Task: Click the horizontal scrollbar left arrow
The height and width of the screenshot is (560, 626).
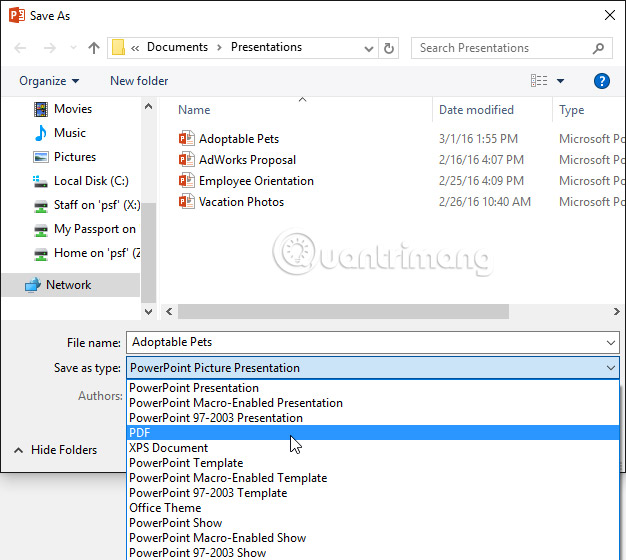Action: pos(169,311)
